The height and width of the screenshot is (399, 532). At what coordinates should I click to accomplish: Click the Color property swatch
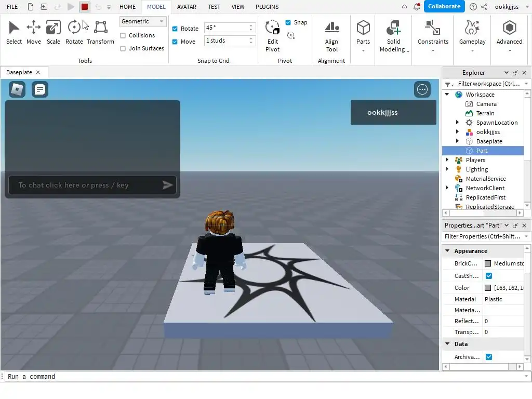(x=488, y=288)
